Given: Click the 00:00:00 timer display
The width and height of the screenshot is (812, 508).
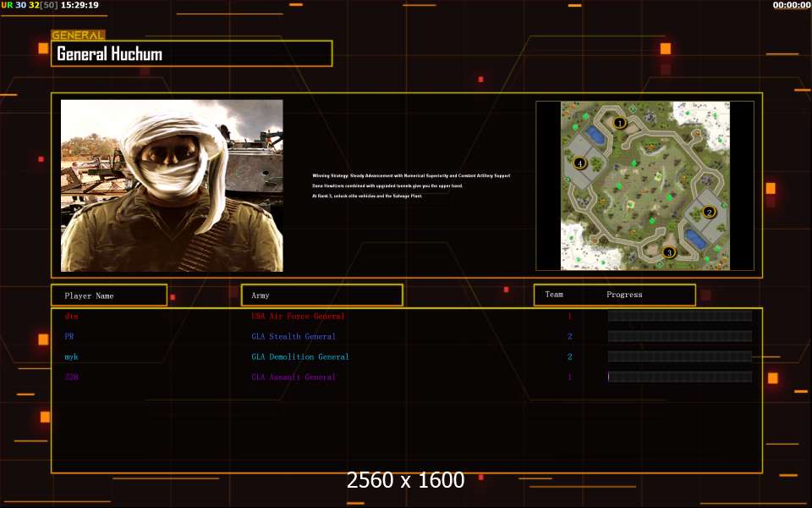Looking at the screenshot, I should point(791,5).
